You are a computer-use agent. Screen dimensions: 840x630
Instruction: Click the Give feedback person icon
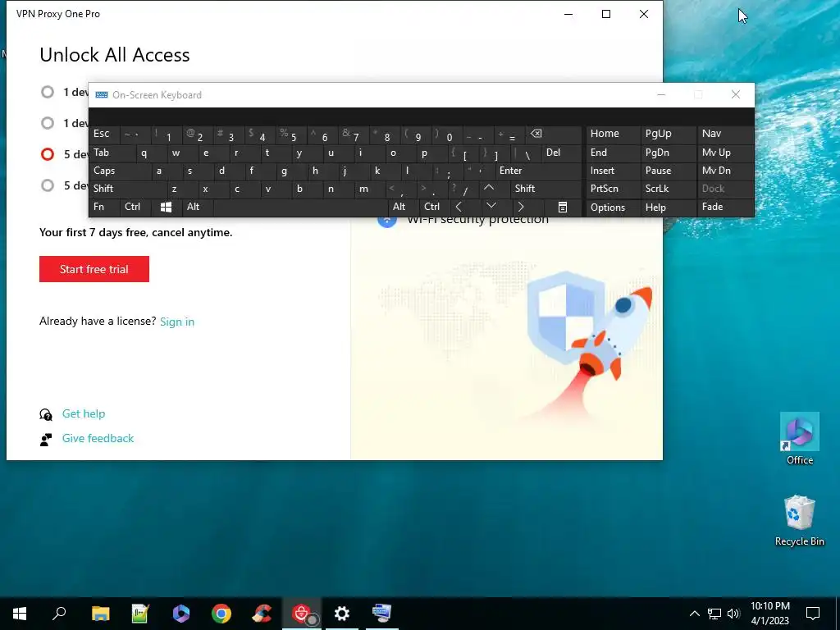(x=46, y=440)
